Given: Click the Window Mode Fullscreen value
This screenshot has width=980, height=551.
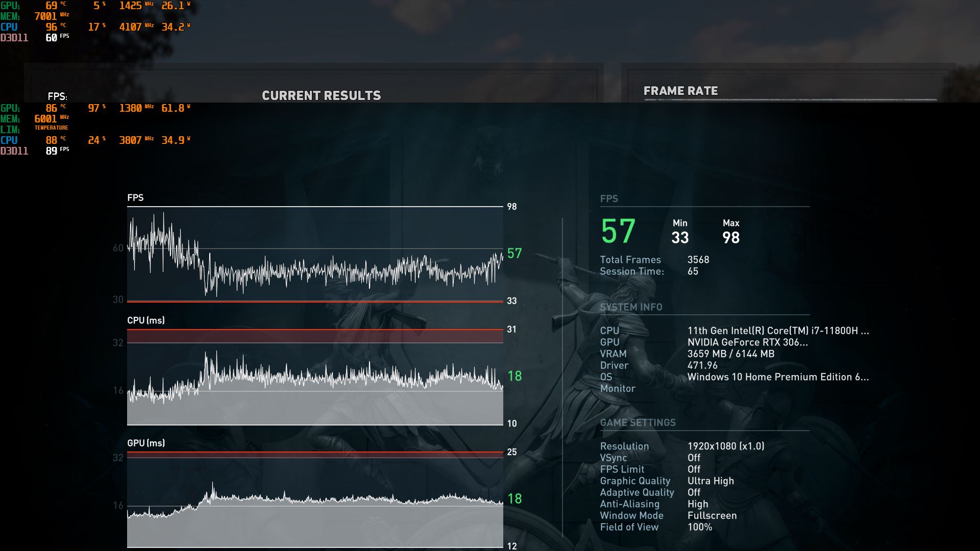Looking at the screenshot, I should [x=712, y=516].
